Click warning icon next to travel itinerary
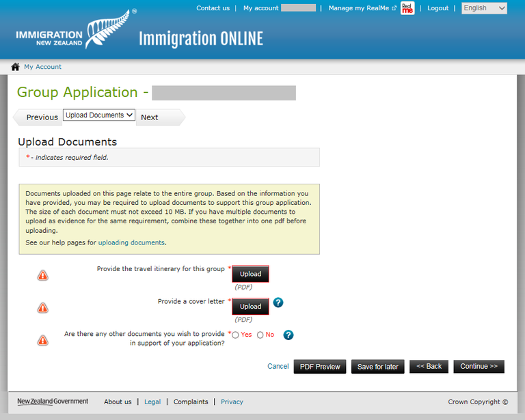The image size is (525, 420). (x=43, y=275)
